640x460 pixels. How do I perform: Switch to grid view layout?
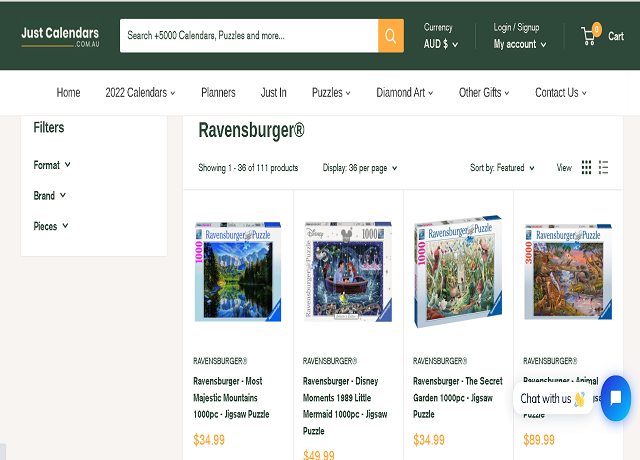point(587,168)
